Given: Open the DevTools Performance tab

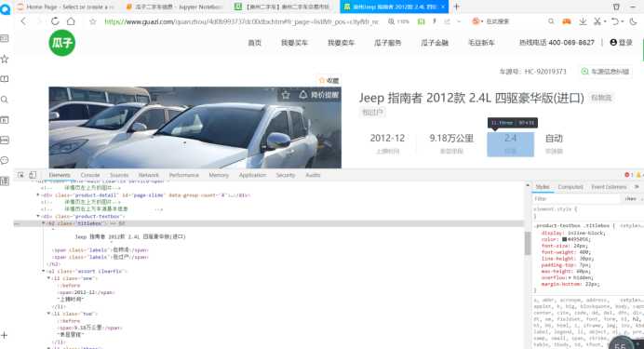Looking at the screenshot, I should [x=184, y=175].
